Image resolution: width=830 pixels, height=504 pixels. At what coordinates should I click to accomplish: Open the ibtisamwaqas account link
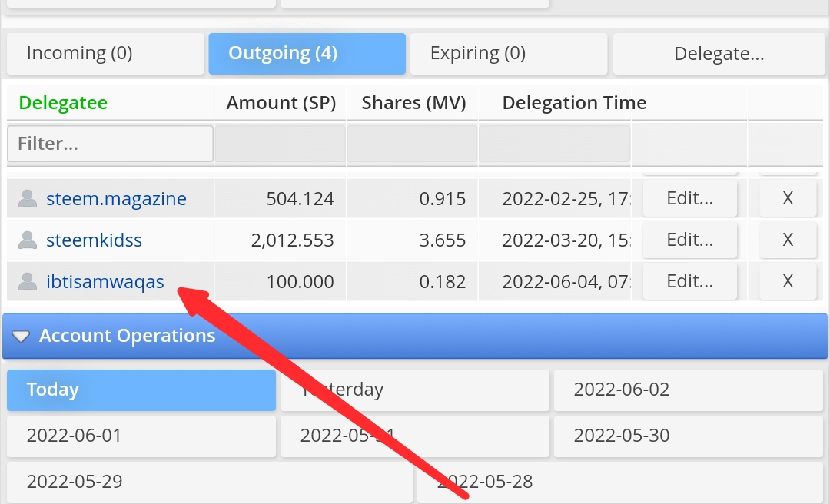(105, 282)
